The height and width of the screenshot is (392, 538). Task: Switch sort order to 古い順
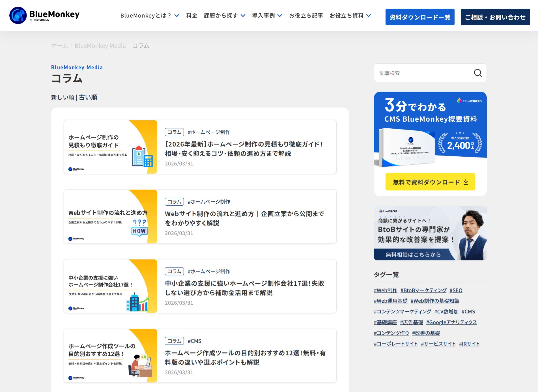(88, 97)
